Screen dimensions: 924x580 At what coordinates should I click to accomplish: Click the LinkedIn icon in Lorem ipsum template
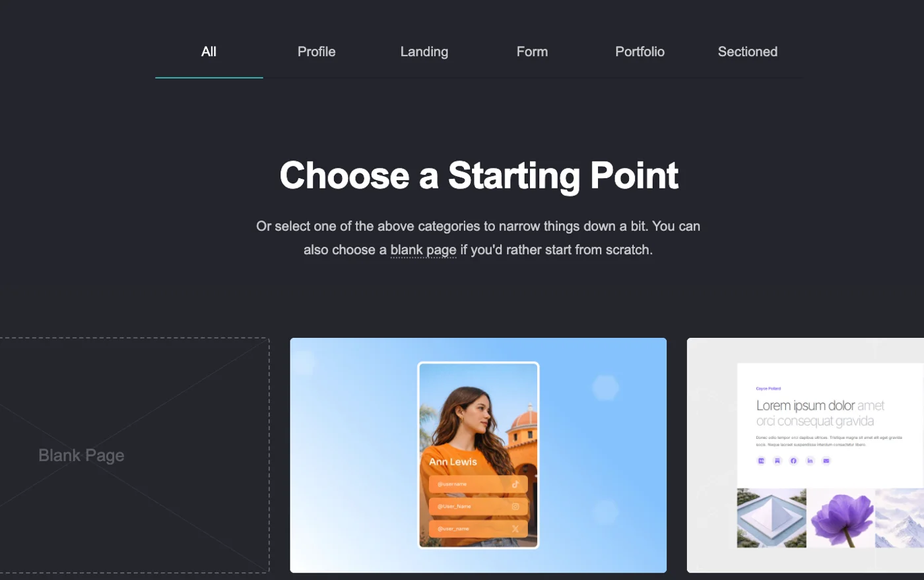[x=810, y=461]
